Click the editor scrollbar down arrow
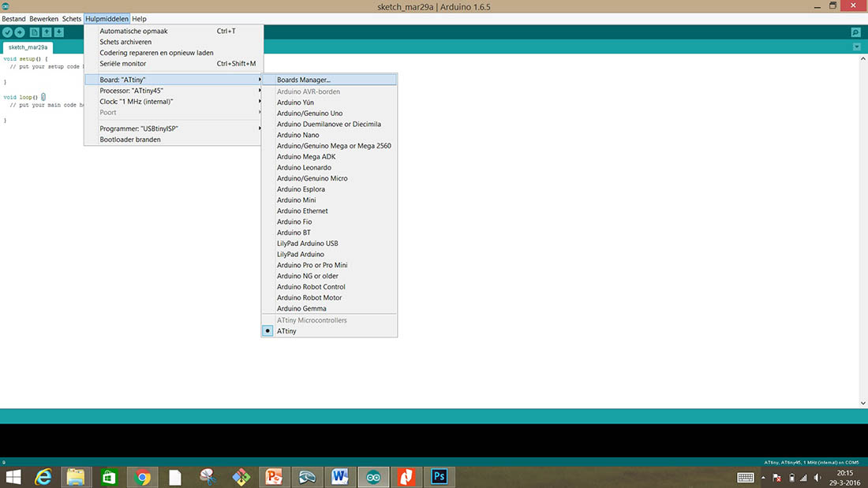This screenshot has width=868, height=488. [863, 404]
